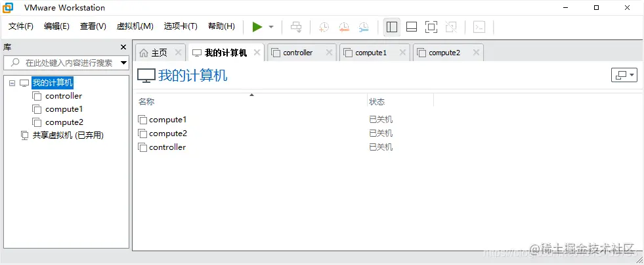Select 我的计算机 in the library tree
644x265 pixels.
pyautogui.click(x=53, y=83)
